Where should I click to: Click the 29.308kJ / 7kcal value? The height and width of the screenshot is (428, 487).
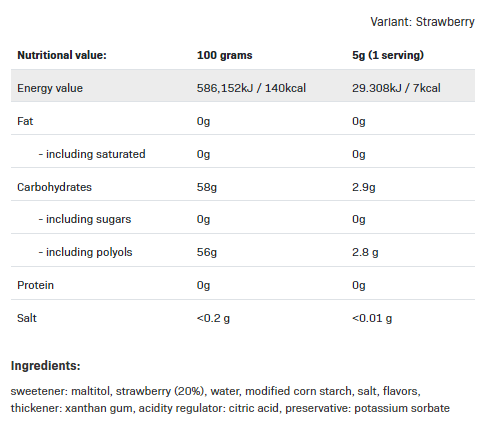pos(396,88)
